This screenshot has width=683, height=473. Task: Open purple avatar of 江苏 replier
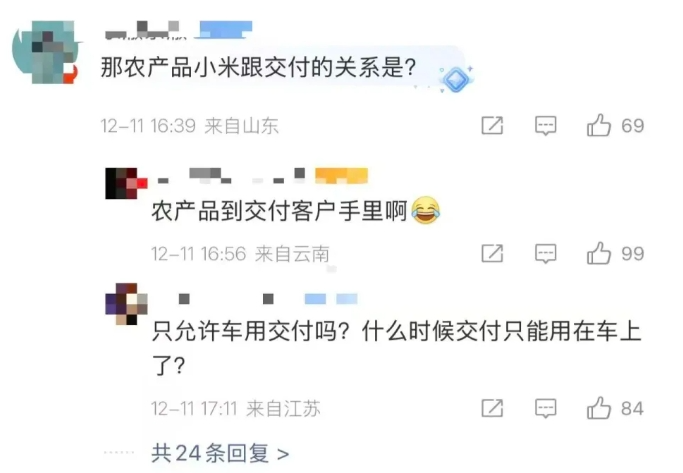click(126, 304)
